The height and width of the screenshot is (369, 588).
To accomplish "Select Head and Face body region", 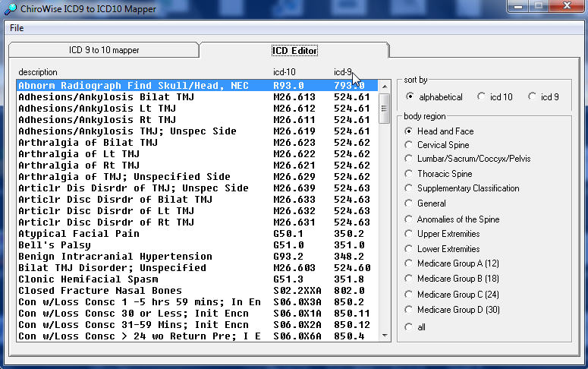I will point(439,131).
